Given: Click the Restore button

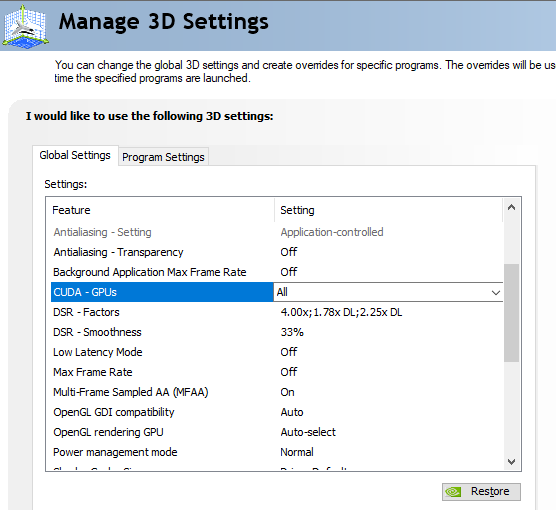Looking at the screenshot, I should pos(481,492).
